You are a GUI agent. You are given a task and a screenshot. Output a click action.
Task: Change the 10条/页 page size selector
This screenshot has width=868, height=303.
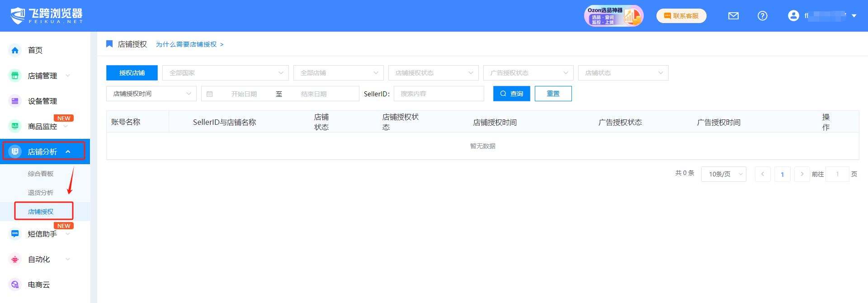723,174
